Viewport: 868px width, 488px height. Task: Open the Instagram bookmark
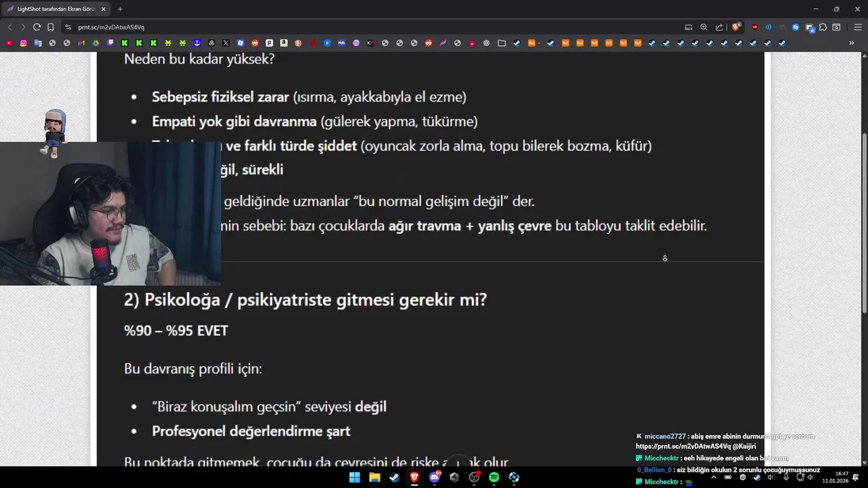point(23,43)
